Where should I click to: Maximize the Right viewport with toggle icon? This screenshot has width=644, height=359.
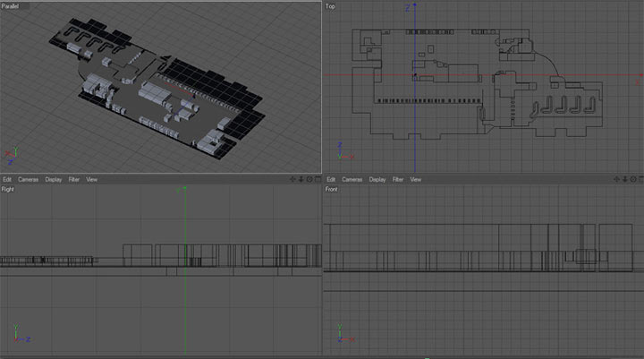pyautogui.click(x=317, y=179)
